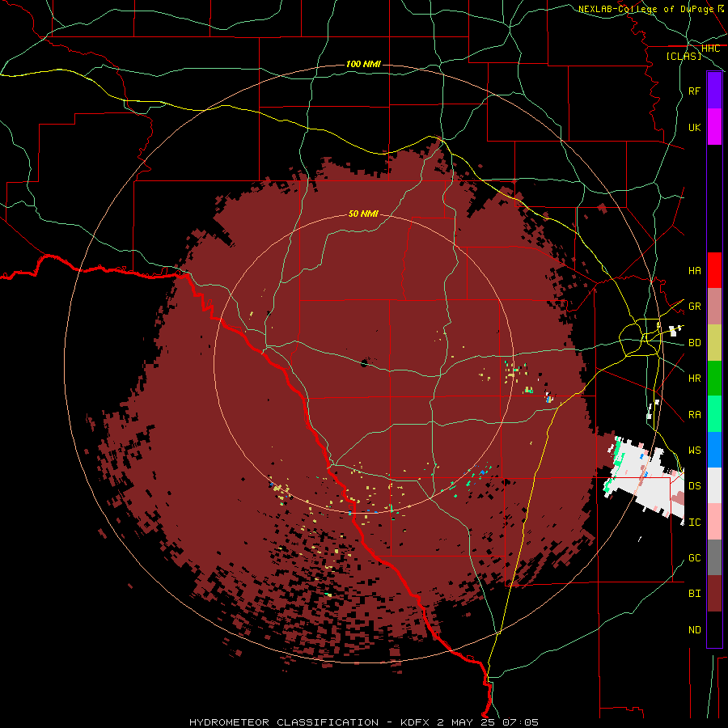Click the UK legend label
The image size is (728, 728).
pyautogui.click(x=695, y=127)
